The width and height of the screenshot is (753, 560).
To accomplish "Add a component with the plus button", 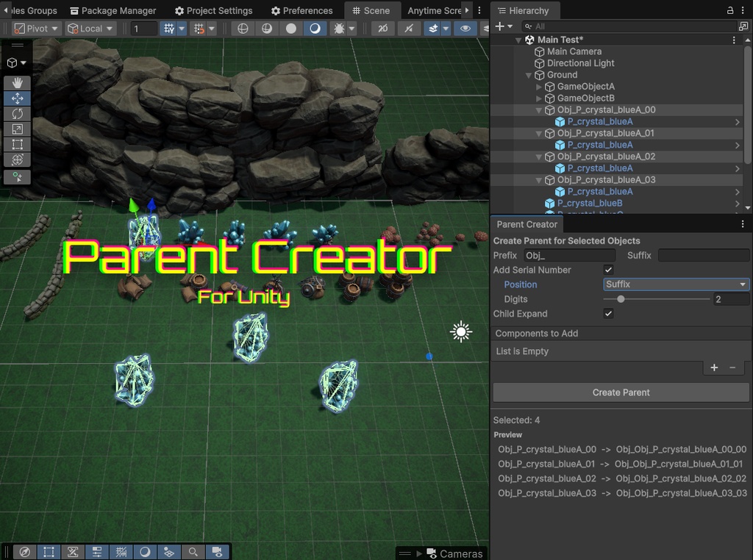I will (714, 367).
